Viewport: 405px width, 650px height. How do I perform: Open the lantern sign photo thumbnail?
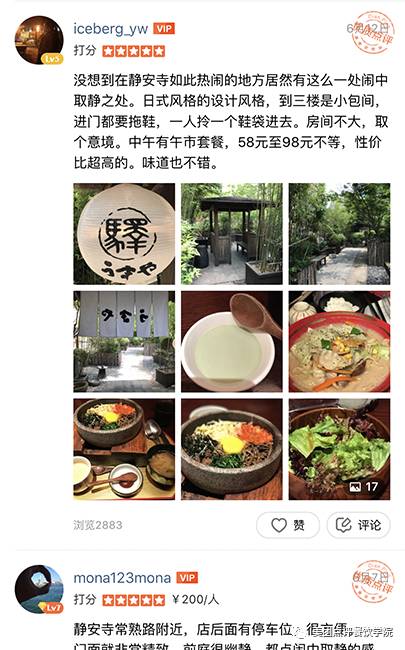click(124, 234)
